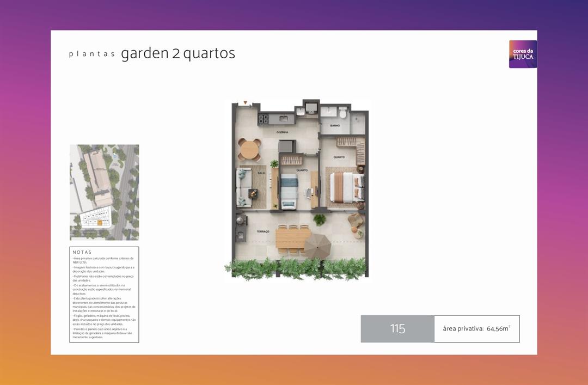Select the kitchen sink icon near COZINHA
Image resolution: width=588 pixels, height=385 pixels.
point(284,118)
